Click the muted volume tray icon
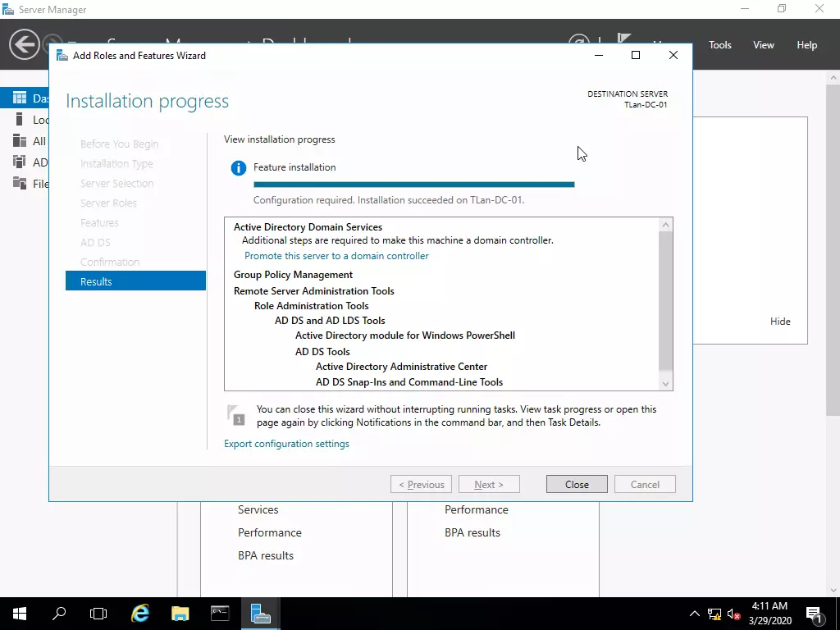This screenshot has width=840, height=630. [x=734, y=614]
